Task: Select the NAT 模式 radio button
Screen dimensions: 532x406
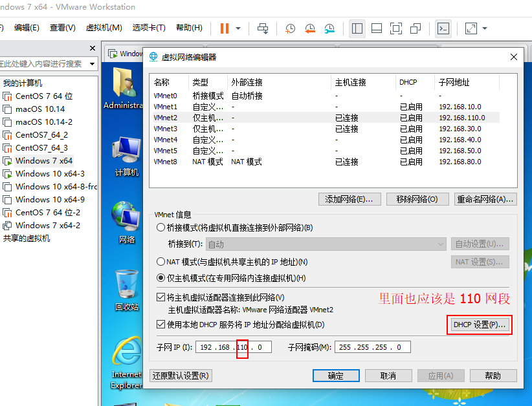Action: coord(161,262)
